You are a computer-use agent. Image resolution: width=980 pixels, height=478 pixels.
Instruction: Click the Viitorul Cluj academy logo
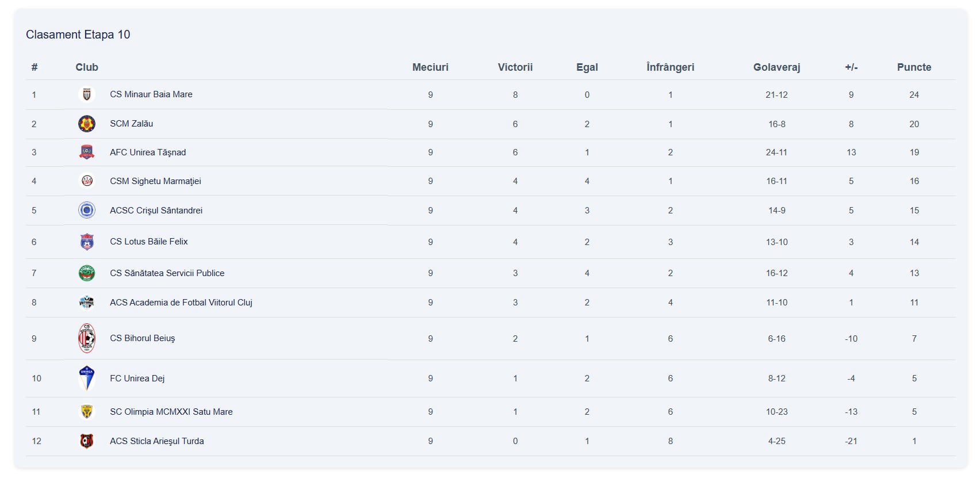tap(87, 303)
